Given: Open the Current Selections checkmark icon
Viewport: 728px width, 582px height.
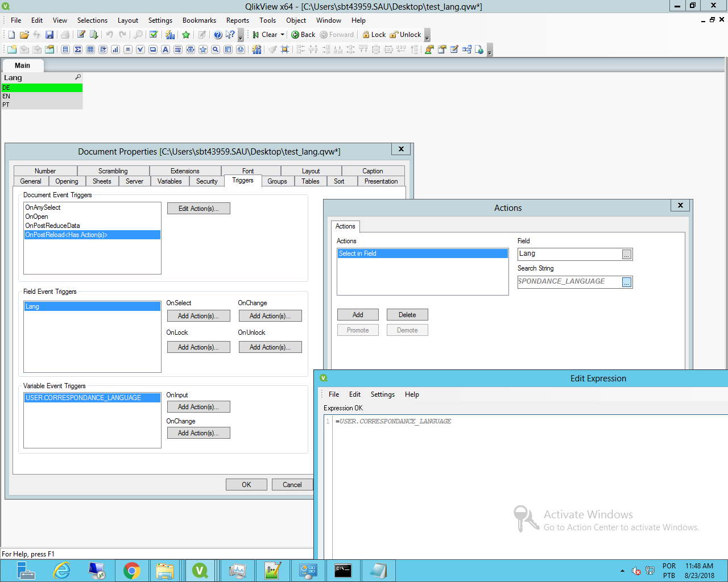Looking at the screenshot, I should pyautogui.click(x=154, y=35).
